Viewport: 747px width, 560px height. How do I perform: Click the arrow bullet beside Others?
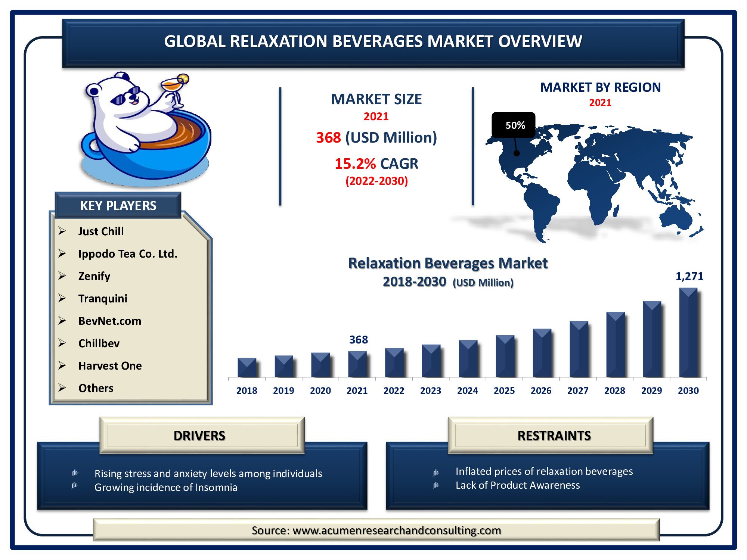[62, 388]
